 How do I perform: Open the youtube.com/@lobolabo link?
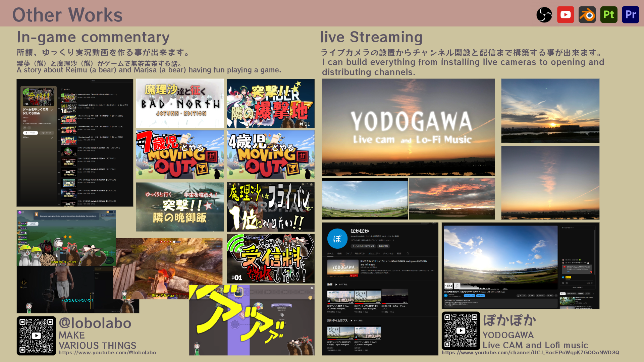coord(107,353)
